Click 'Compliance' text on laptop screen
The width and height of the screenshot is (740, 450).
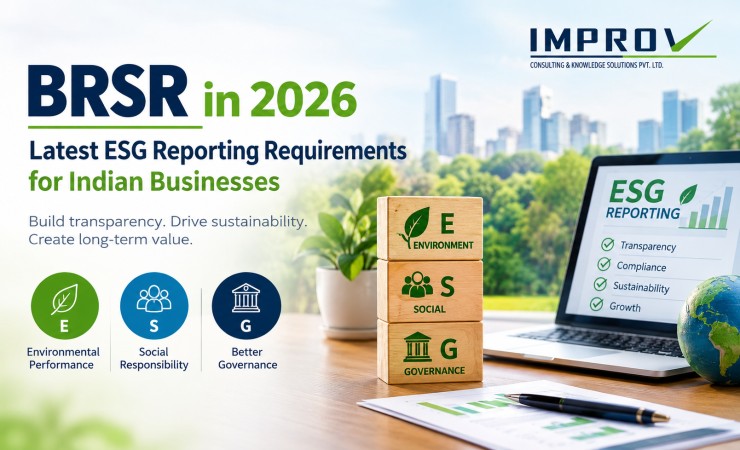[641, 267]
